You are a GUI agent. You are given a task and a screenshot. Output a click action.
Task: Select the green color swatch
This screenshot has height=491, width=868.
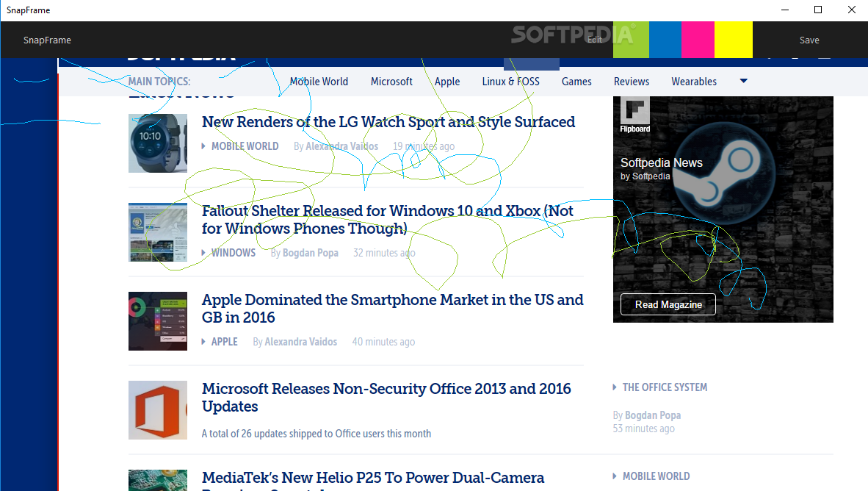pos(631,40)
